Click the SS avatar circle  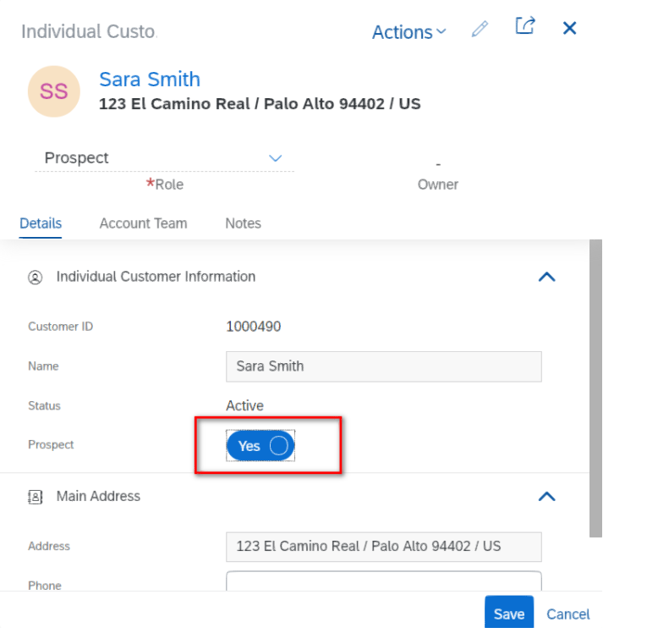pos(53,91)
